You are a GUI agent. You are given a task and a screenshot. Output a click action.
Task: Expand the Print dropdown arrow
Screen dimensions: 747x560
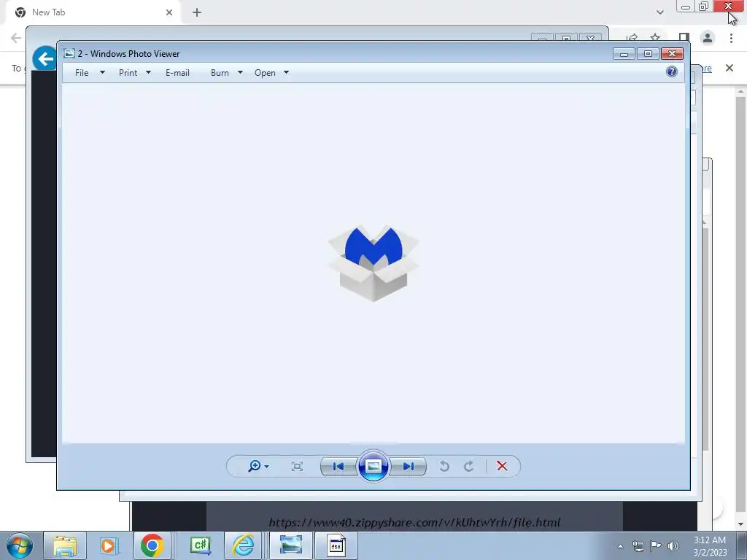(148, 72)
